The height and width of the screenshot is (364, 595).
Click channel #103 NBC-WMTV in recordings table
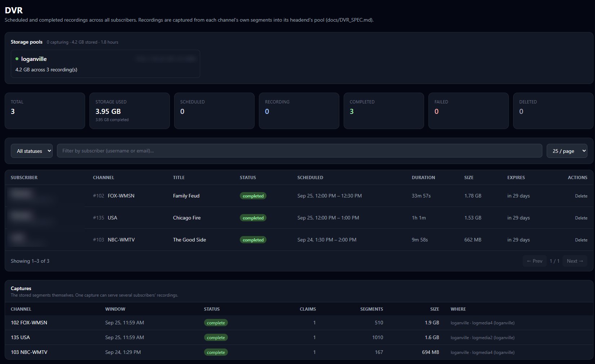(x=114, y=240)
